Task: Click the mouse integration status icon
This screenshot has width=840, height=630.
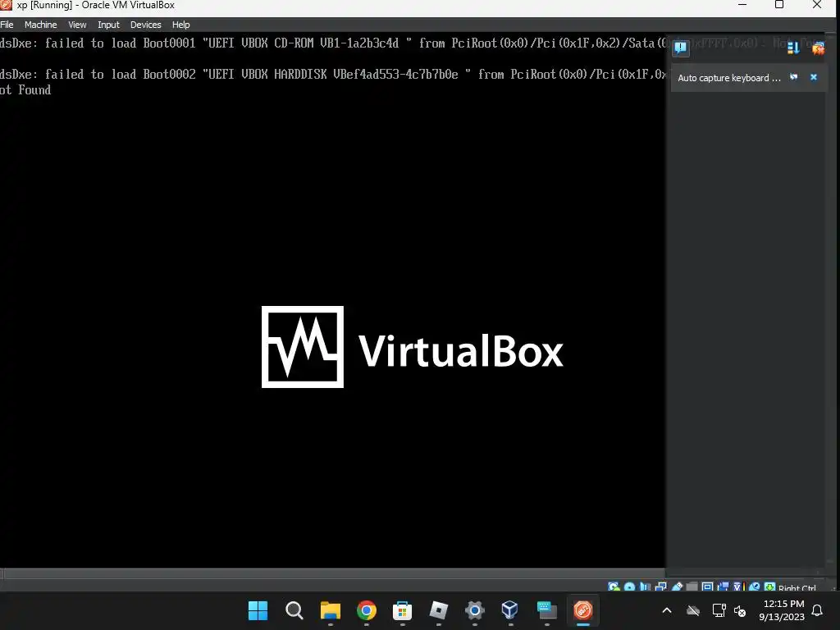Action: point(755,587)
